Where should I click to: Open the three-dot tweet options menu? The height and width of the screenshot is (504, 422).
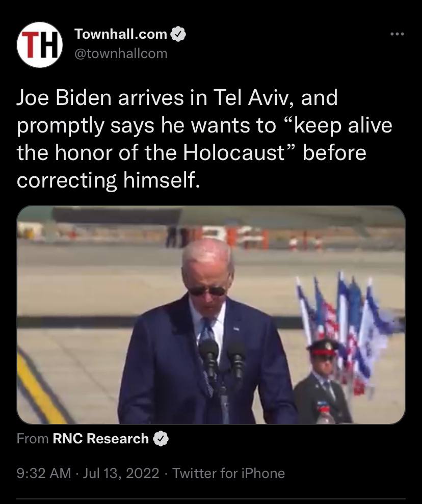click(397, 34)
